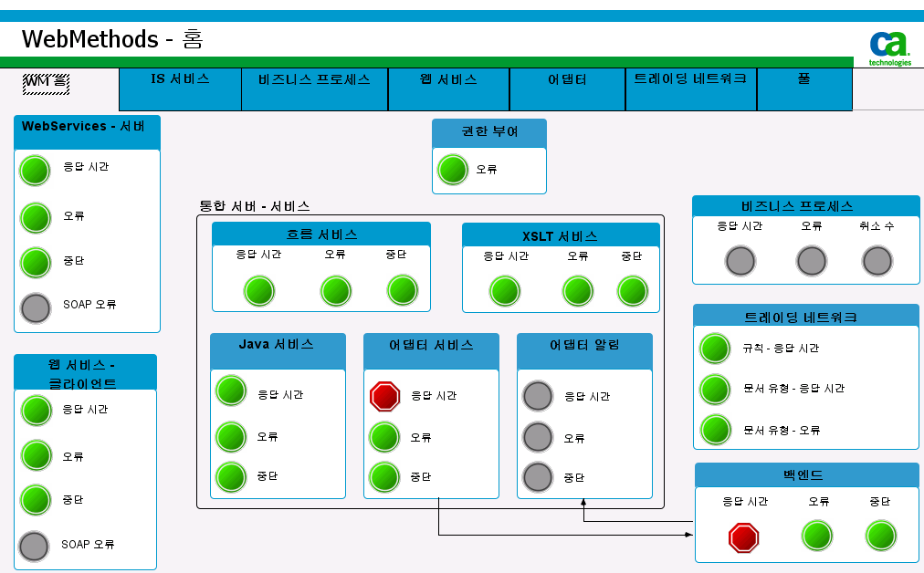Click the 문서 유형 - 응답 시간 label

pyautogui.click(x=793, y=388)
